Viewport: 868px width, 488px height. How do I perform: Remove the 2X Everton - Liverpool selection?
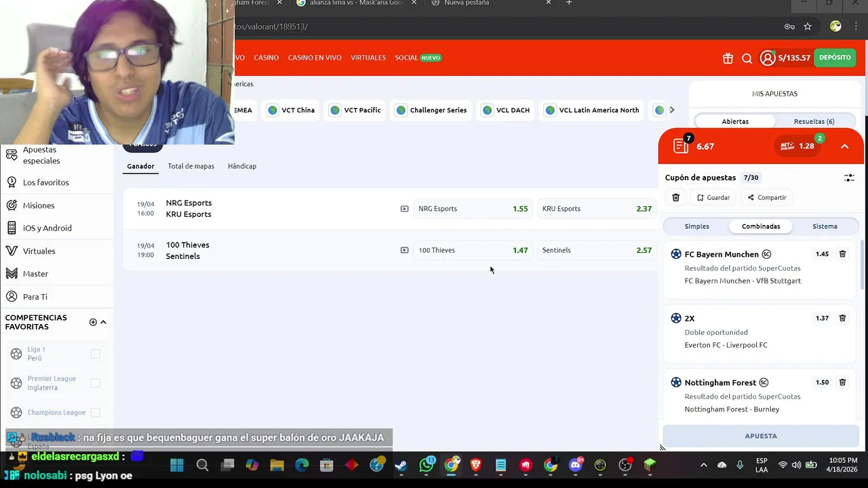(842, 318)
